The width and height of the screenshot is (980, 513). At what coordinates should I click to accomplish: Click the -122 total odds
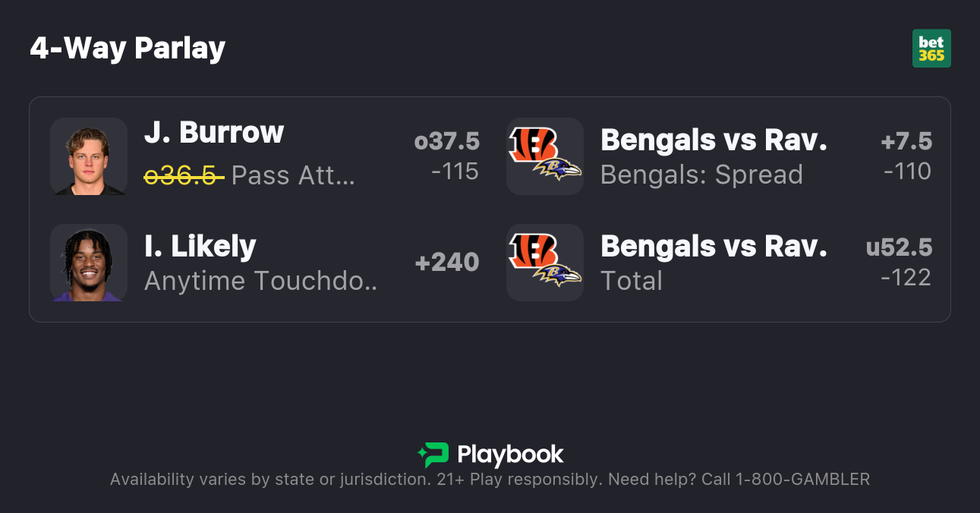pos(906,278)
